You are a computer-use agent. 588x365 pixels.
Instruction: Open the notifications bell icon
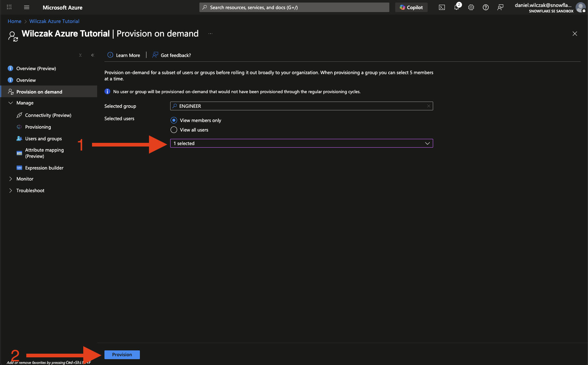tap(457, 7)
